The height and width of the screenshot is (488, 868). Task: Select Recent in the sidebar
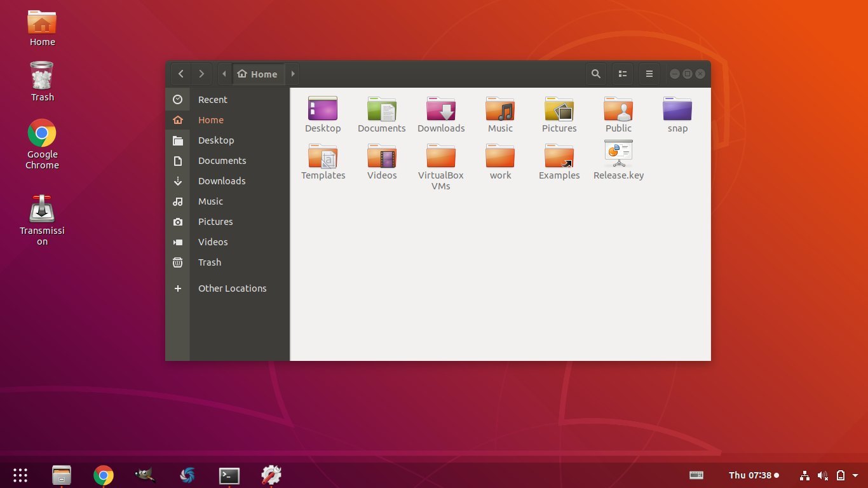(227, 100)
